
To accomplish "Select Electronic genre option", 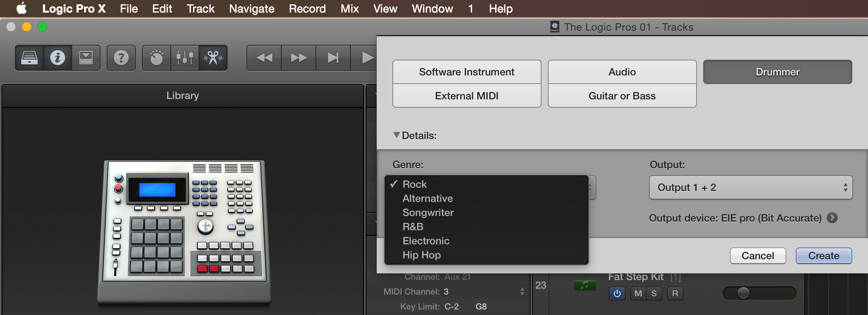I will (426, 241).
